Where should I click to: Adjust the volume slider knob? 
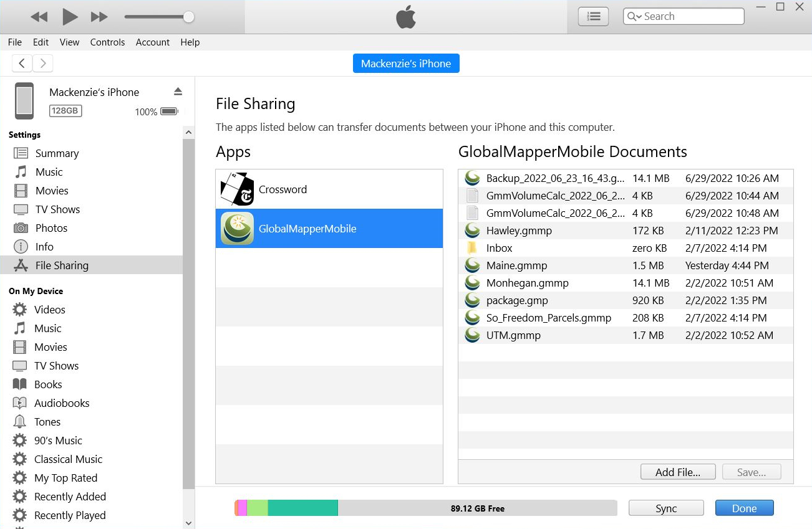(x=188, y=17)
